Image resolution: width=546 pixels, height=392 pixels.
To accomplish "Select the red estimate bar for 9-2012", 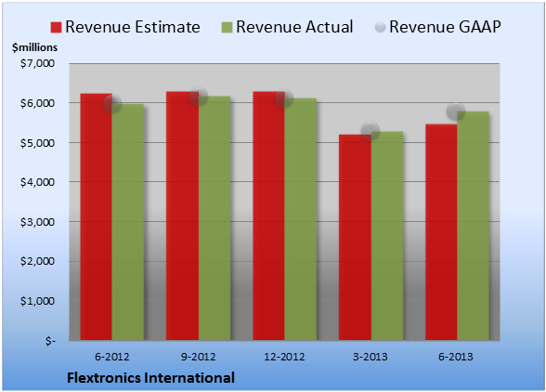I will (182, 216).
